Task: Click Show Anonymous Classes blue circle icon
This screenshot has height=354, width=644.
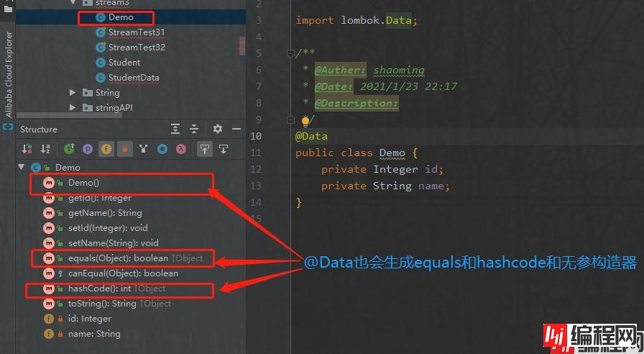Action: coord(162,149)
